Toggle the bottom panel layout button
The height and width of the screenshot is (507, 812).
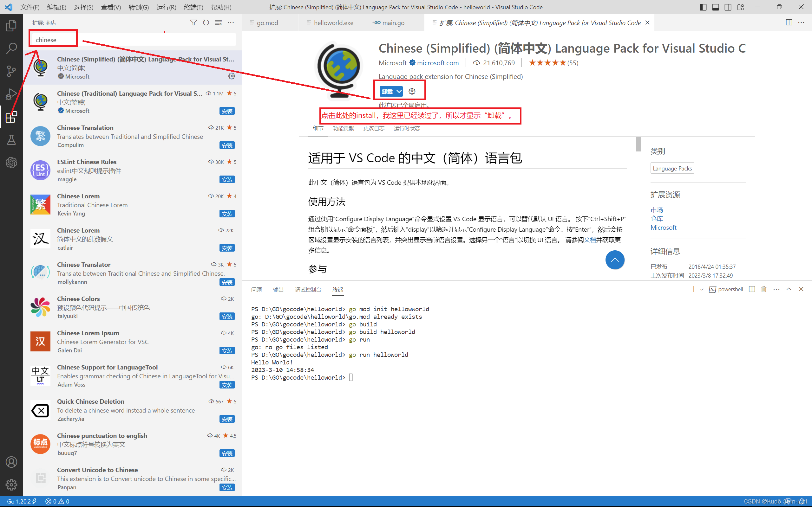[715, 7]
